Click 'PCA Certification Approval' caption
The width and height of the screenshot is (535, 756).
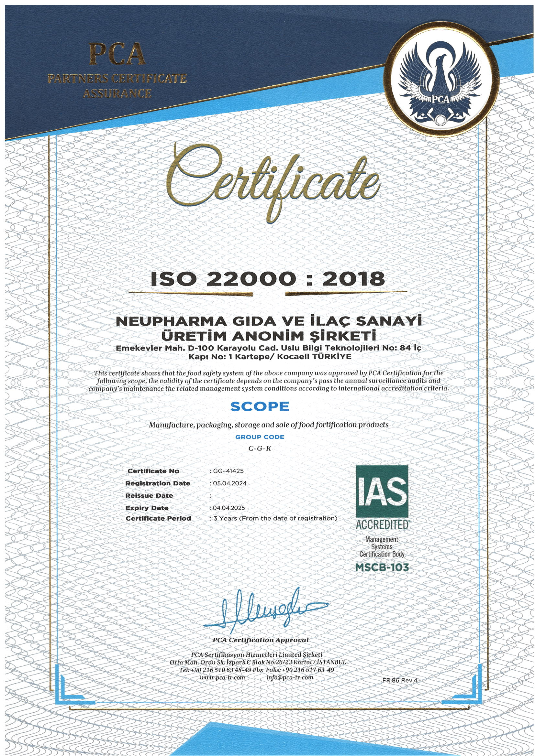coord(261,640)
